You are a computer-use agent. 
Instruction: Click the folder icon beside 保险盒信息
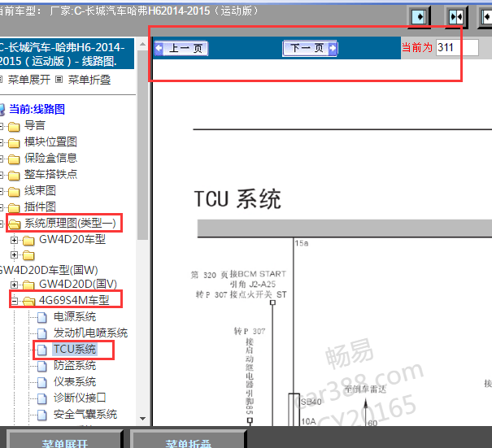14,159
